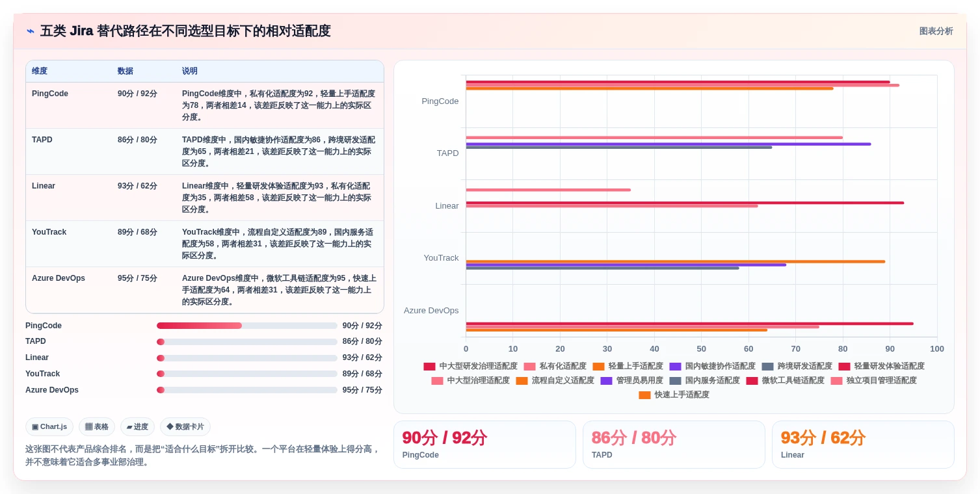Click the Linear 93 bar in chart
The height and width of the screenshot is (494, 980).
coord(685,203)
